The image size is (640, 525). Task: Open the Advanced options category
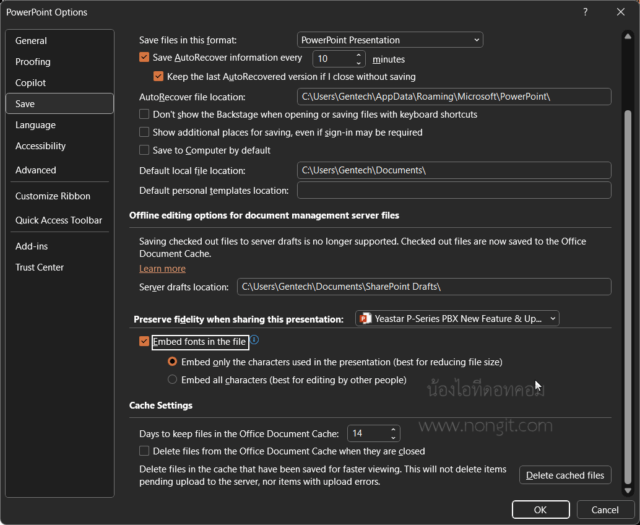(x=60, y=170)
